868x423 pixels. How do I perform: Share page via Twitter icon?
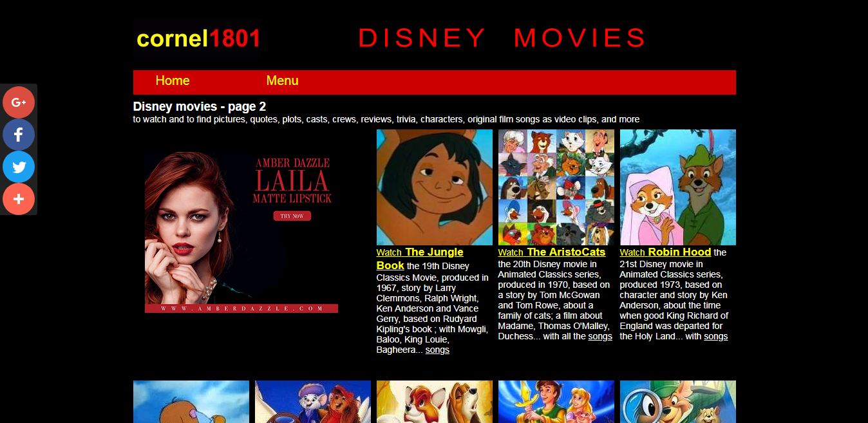(19, 167)
